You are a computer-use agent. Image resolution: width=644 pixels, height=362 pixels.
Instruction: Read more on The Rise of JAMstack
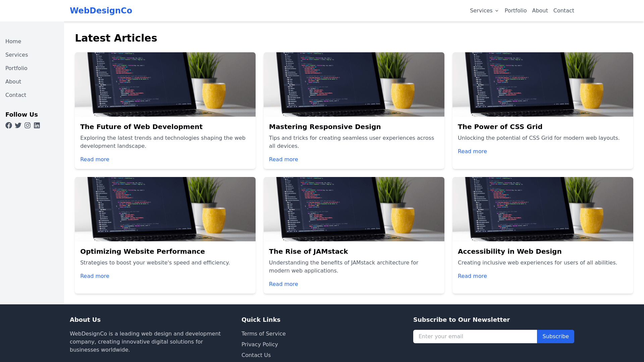pos(283,284)
